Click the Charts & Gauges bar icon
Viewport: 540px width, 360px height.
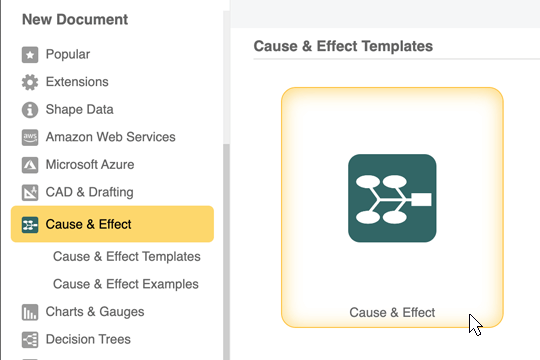pyautogui.click(x=30, y=312)
